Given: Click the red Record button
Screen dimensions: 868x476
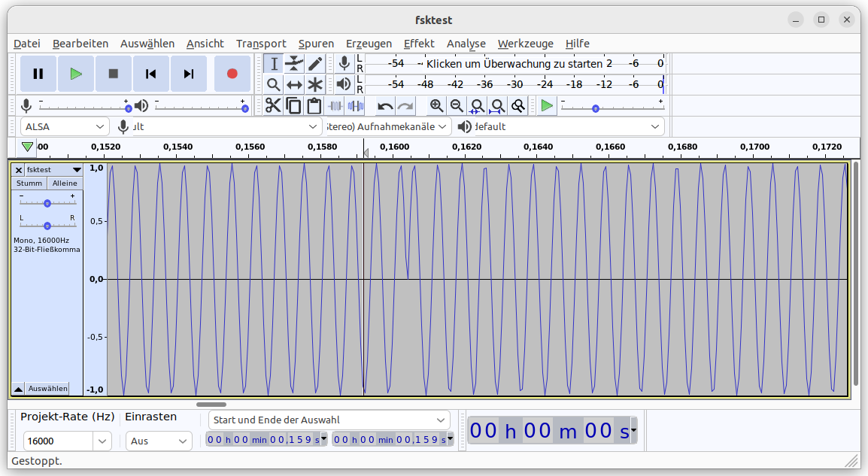Looking at the screenshot, I should (232, 74).
